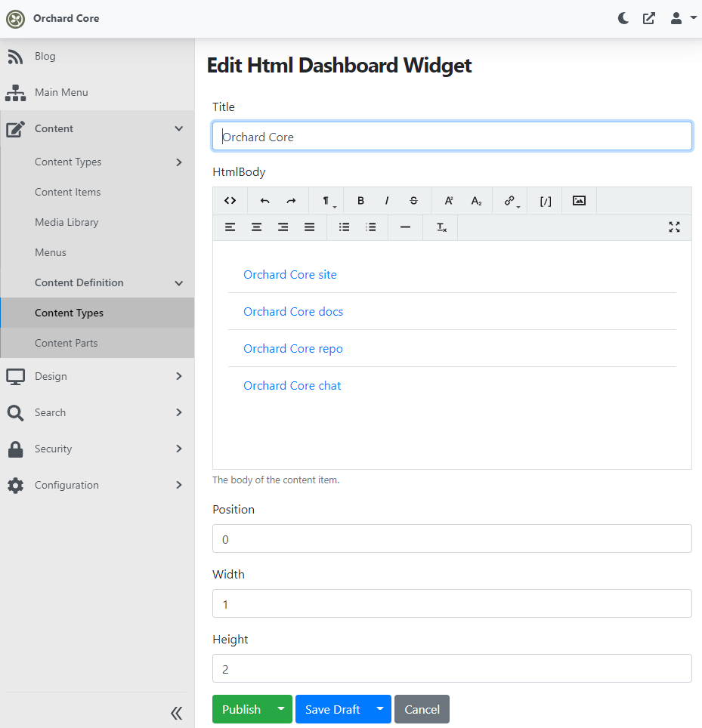The height and width of the screenshot is (728, 702).
Task: Select the highlighted Content Types entry
Action: click(x=97, y=313)
